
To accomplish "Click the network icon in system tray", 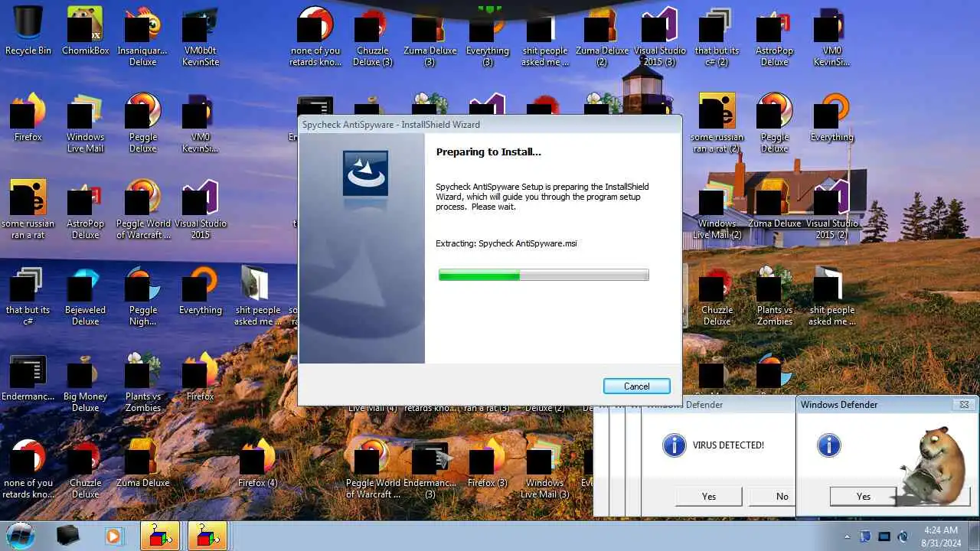I will point(884,536).
